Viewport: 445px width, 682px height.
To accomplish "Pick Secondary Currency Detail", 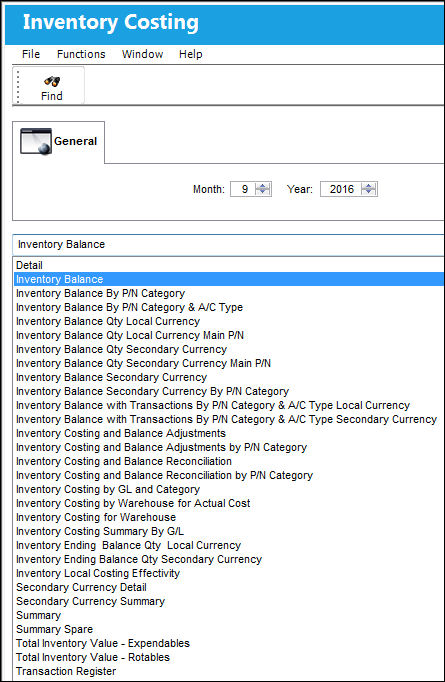I will click(x=229, y=587).
